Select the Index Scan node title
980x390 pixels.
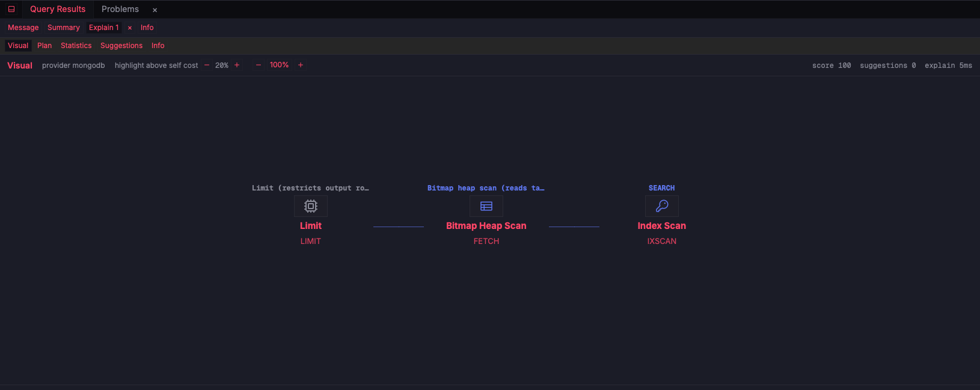click(x=662, y=226)
